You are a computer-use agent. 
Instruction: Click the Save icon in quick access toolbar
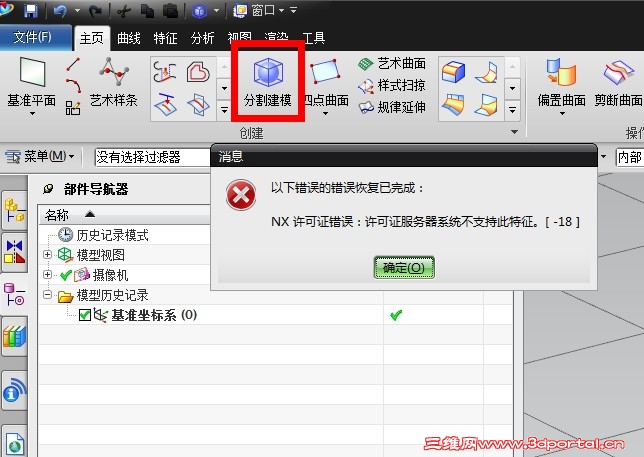coord(31,10)
